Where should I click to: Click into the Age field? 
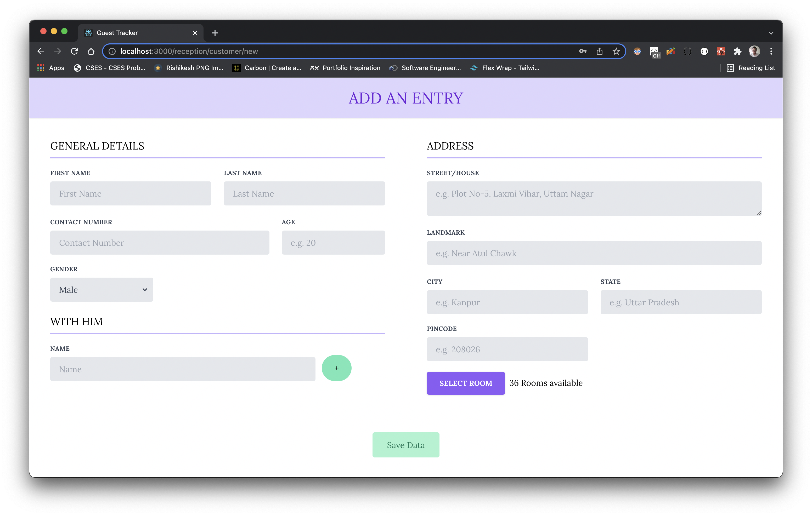pyautogui.click(x=334, y=243)
